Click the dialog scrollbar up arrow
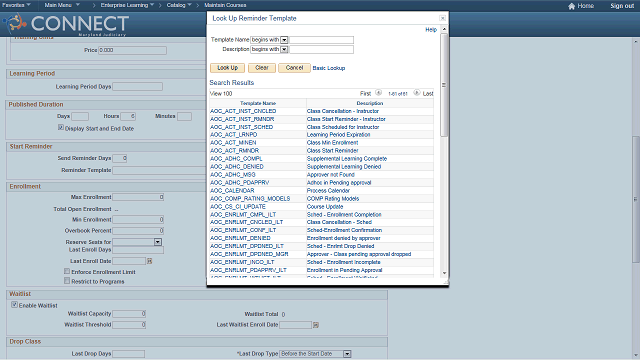 click(444, 29)
